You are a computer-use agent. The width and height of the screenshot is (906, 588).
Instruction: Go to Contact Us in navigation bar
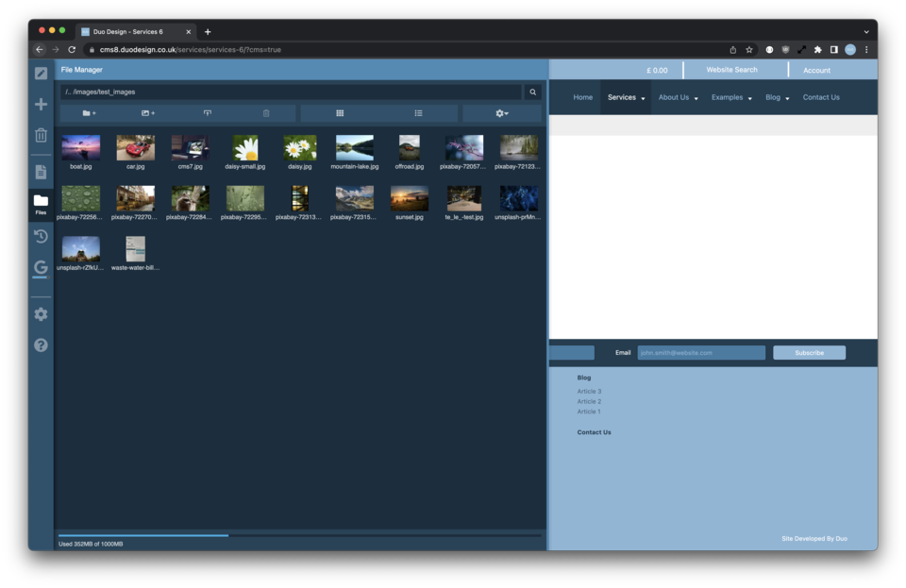pyautogui.click(x=821, y=97)
